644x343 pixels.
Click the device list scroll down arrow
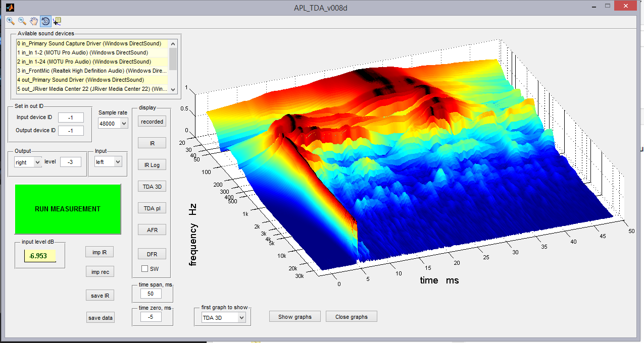pyautogui.click(x=173, y=89)
